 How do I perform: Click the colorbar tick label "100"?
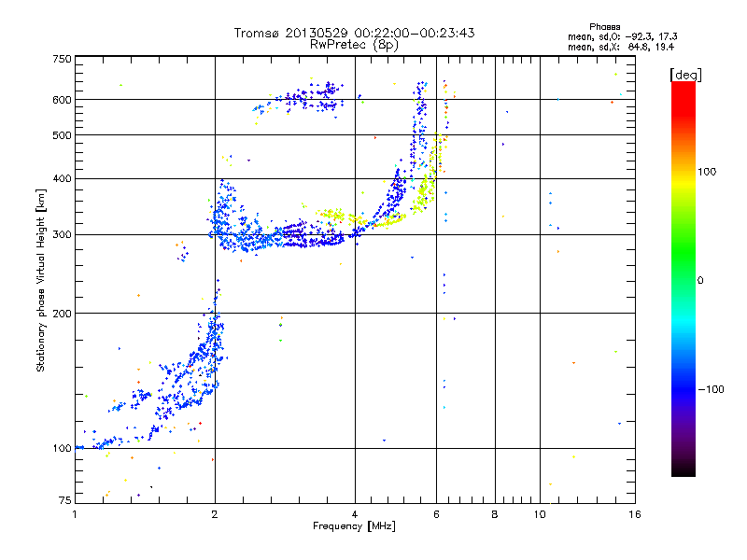click(707, 172)
